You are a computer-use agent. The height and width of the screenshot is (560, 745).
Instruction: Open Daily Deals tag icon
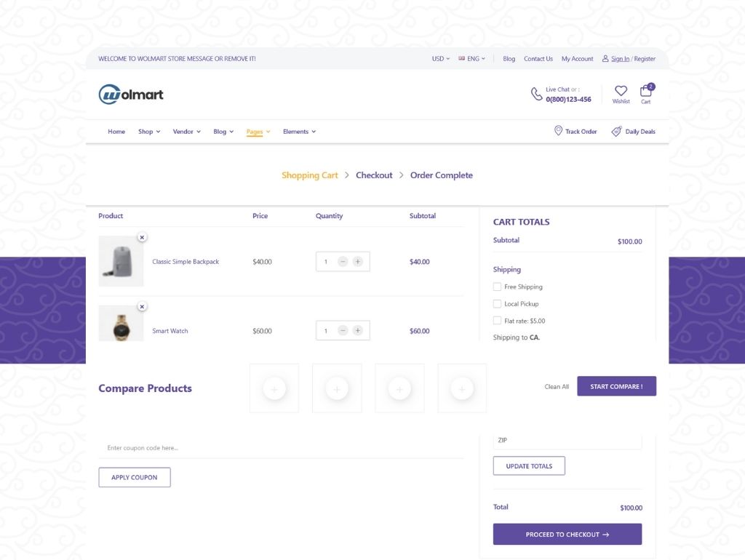616,132
